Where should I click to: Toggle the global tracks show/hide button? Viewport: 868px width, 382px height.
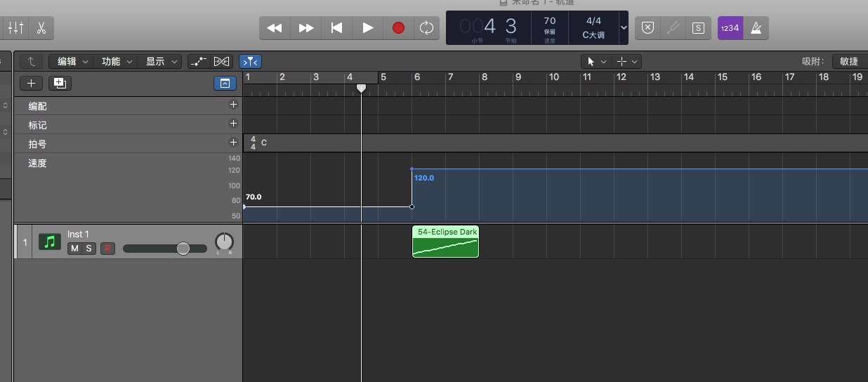click(x=225, y=83)
